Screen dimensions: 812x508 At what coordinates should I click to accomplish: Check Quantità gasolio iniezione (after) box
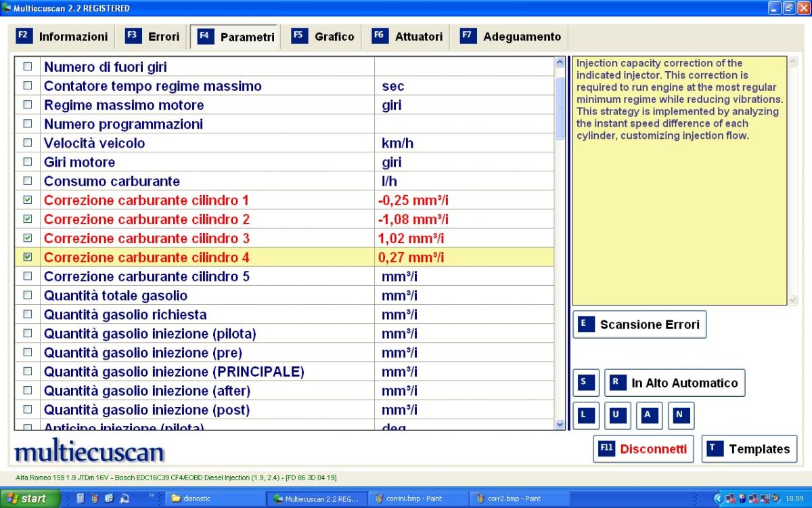pyautogui.click(x=28, y=390)
